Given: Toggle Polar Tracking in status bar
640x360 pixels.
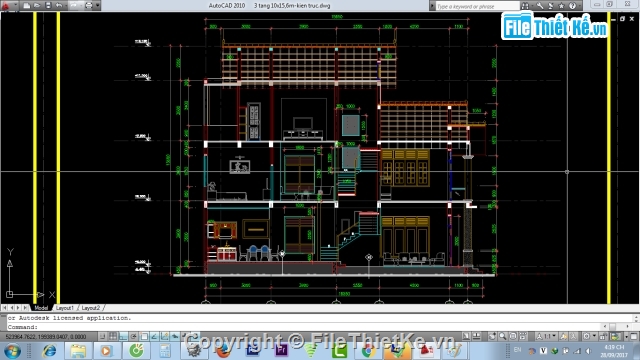Looking at the screenshot, I should [x=133, y=336].
